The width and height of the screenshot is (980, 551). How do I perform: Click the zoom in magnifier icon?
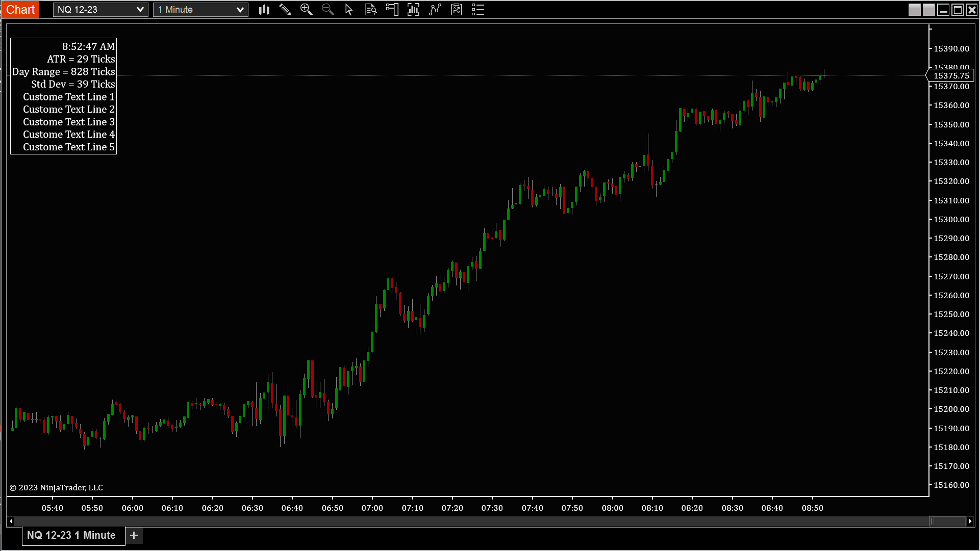[x=306, y=10]
